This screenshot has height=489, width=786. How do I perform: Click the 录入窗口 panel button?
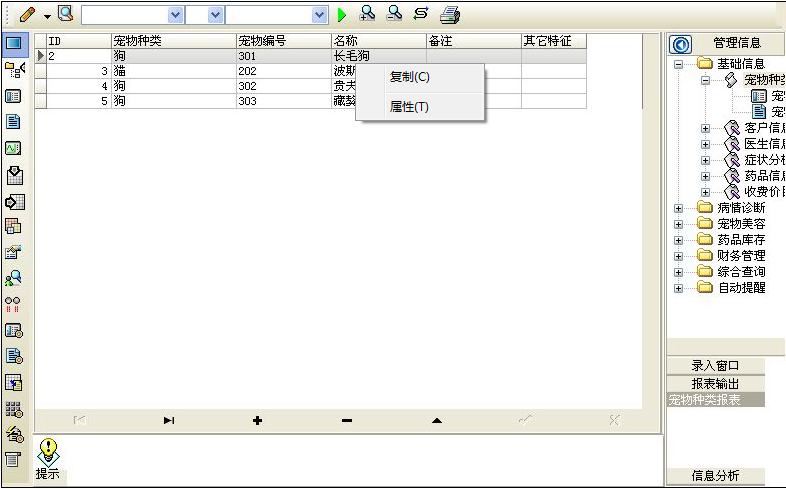[x=716, y=366]
